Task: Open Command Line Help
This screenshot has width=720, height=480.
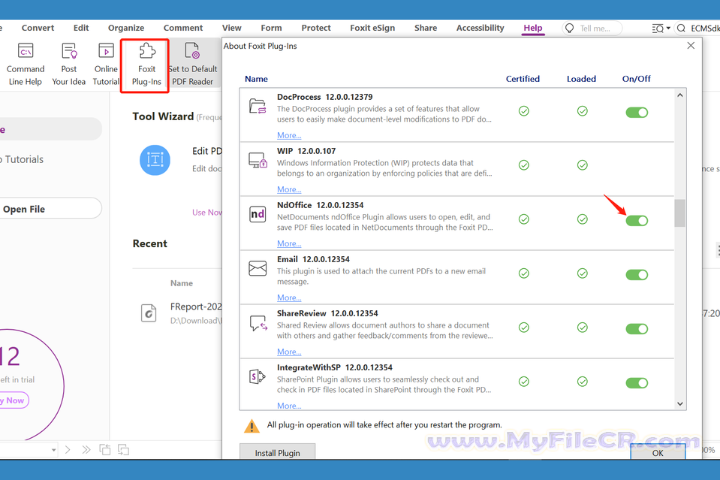Action: [x=25, y=64]
